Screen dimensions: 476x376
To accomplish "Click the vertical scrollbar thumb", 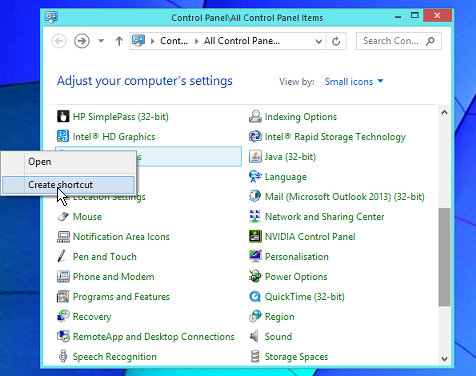I will pyautogui.click(x=444, y=257).
